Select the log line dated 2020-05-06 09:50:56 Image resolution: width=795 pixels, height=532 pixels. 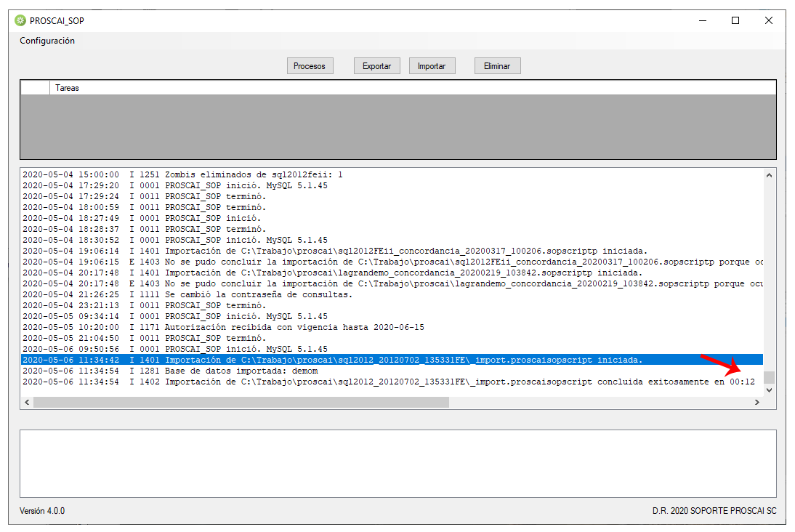[392, 349]
